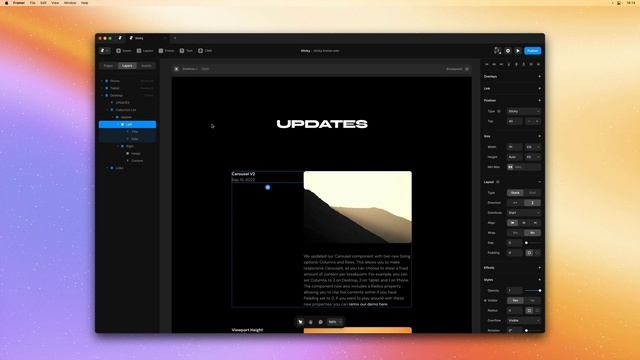Open the Insert panel from toolbar
The height and width of the screenshot is (360, 640).
click(x=124, y=51)
